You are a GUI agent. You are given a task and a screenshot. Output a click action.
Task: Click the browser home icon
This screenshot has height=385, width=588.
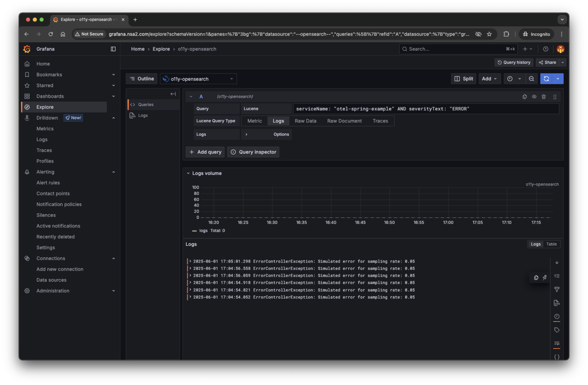(x=63, y=34)
